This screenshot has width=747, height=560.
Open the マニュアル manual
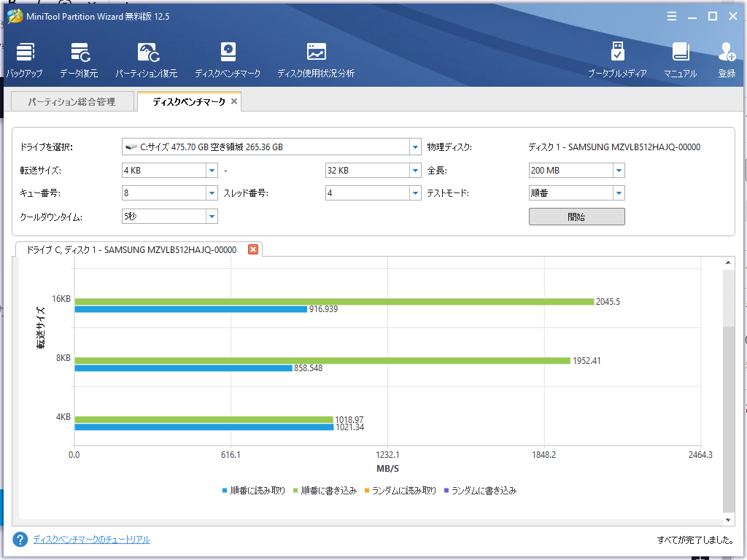point(681,60)
